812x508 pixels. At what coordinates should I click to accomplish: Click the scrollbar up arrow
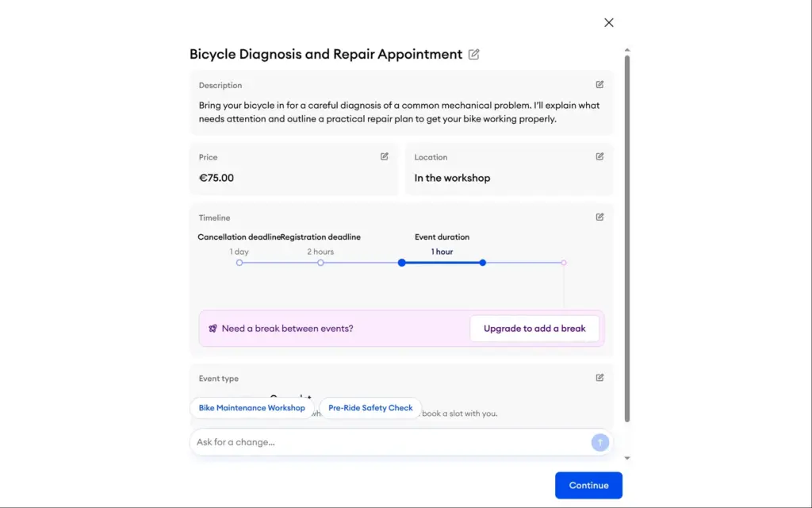[627, 50]
